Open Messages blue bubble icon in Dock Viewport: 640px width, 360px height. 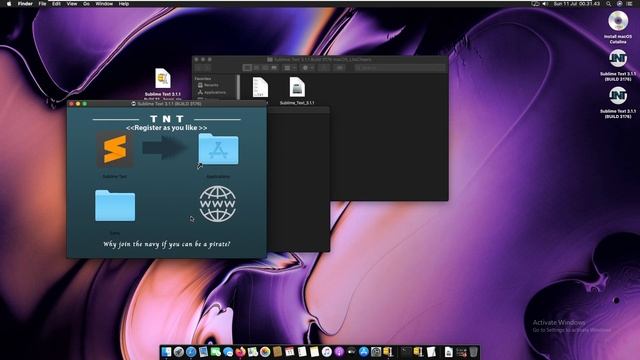click(228, 351)
